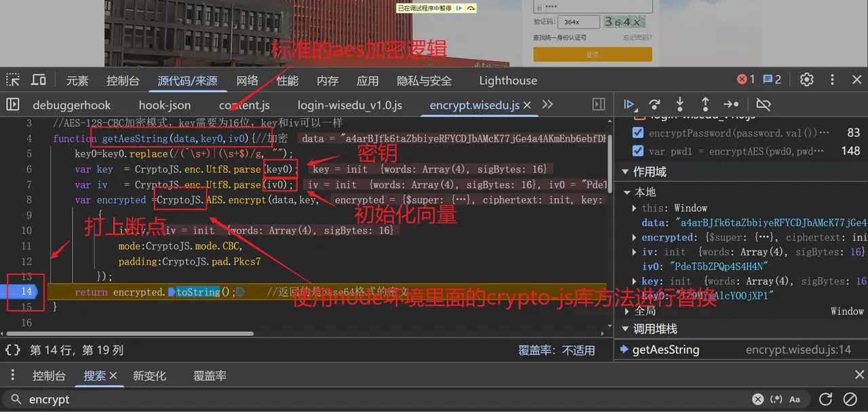Viewport: 868px width, 412px height.
Task: Resume script execution in debugger
Action: (x=629, y=105)
